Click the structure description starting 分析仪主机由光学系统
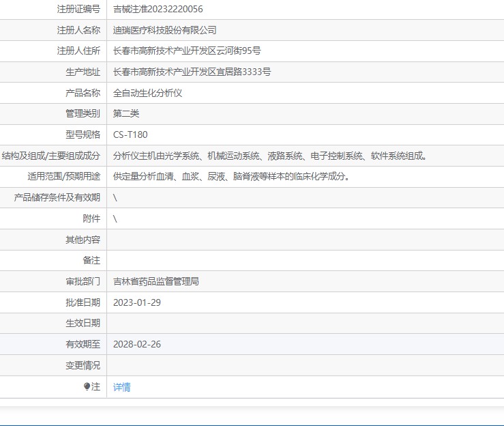504x426 pixels. 270,156
